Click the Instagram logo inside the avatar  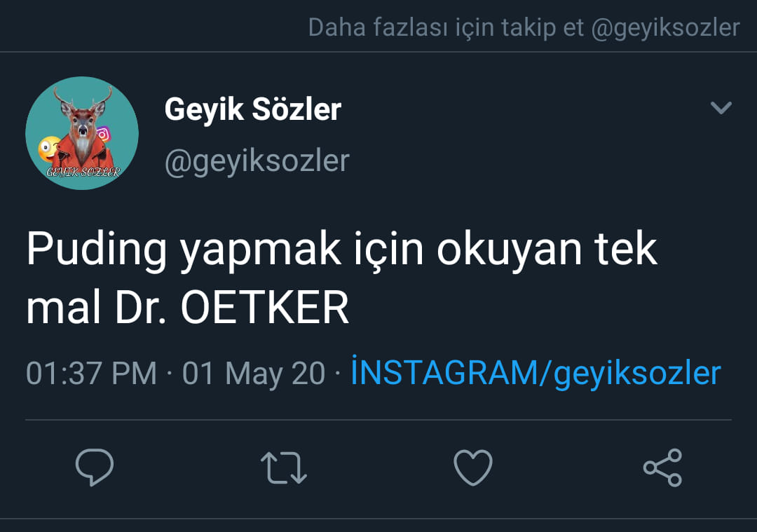coord(103,134)
